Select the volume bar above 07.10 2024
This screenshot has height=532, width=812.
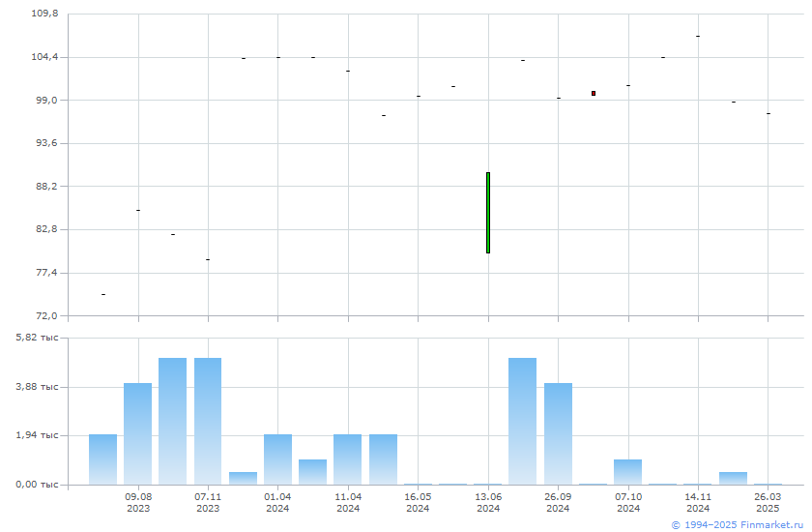(627, 472)
